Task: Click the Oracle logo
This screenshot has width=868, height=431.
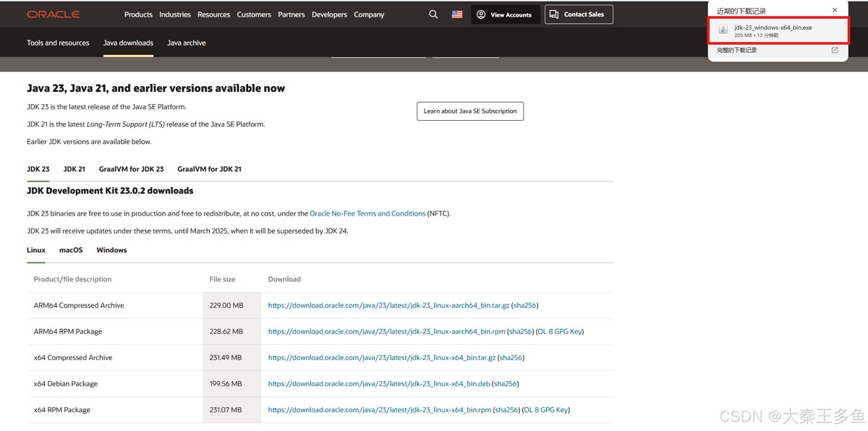Action: 53,14
